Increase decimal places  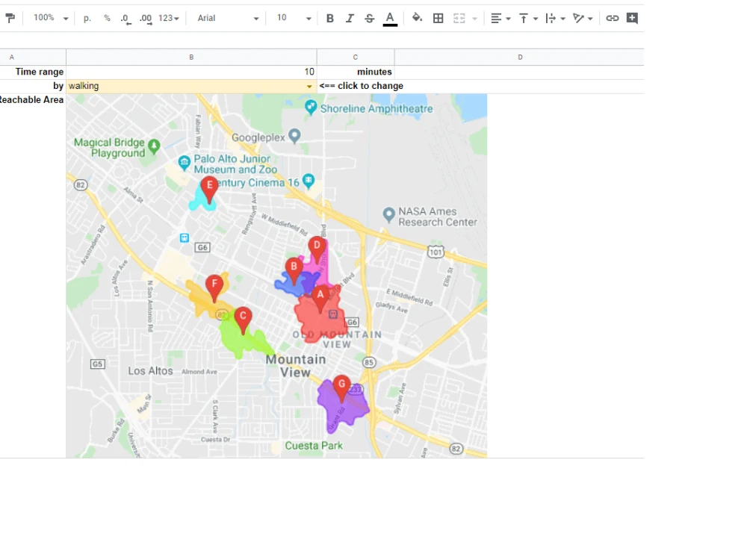click(144, 18)
